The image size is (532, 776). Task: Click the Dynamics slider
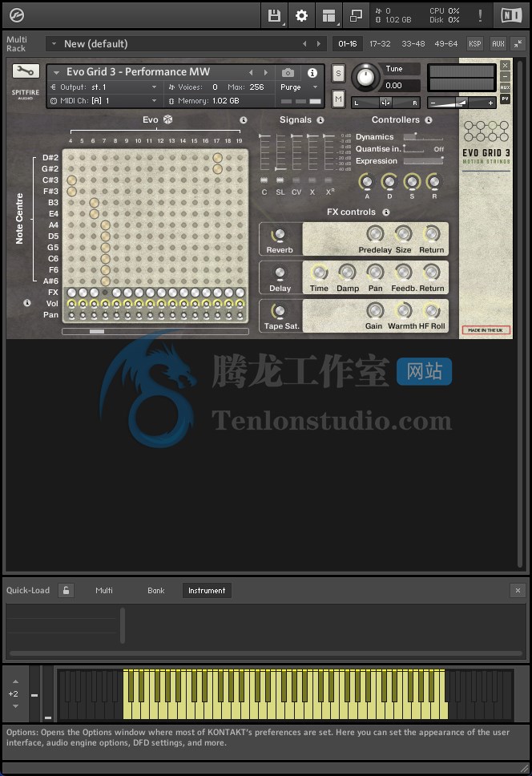(x=423, y=136)
